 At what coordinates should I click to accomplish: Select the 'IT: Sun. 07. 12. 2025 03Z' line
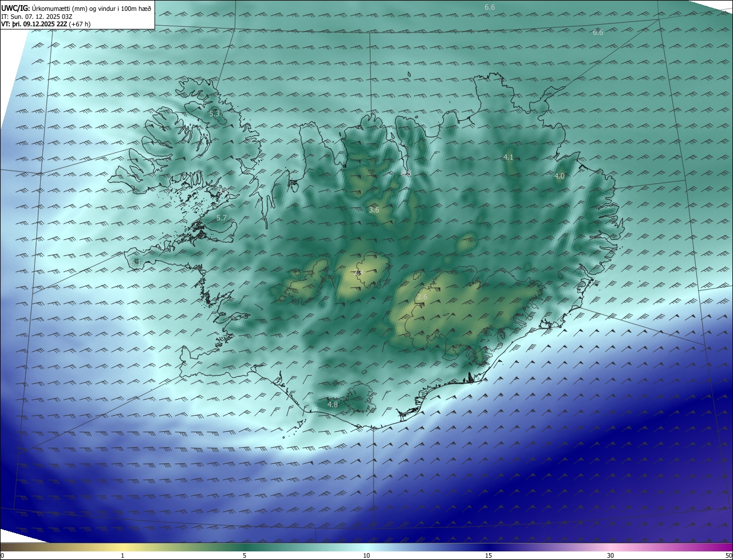tap(37, 17)
